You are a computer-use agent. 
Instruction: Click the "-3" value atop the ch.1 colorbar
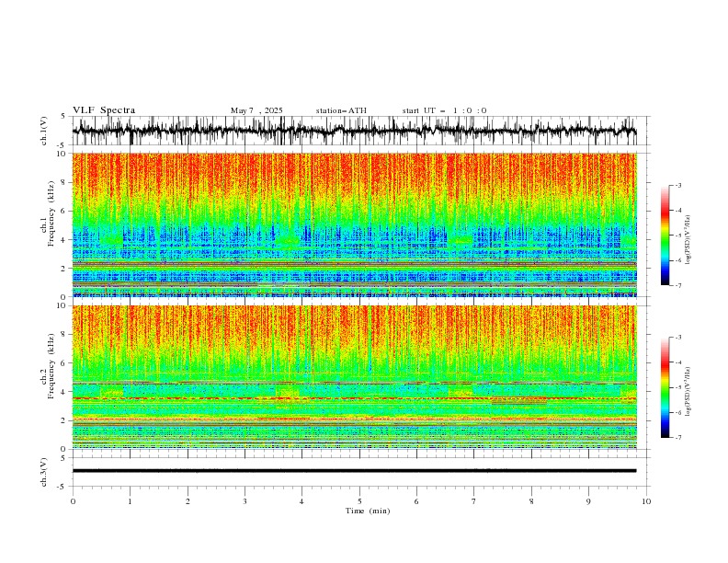(x=677, y=185)
